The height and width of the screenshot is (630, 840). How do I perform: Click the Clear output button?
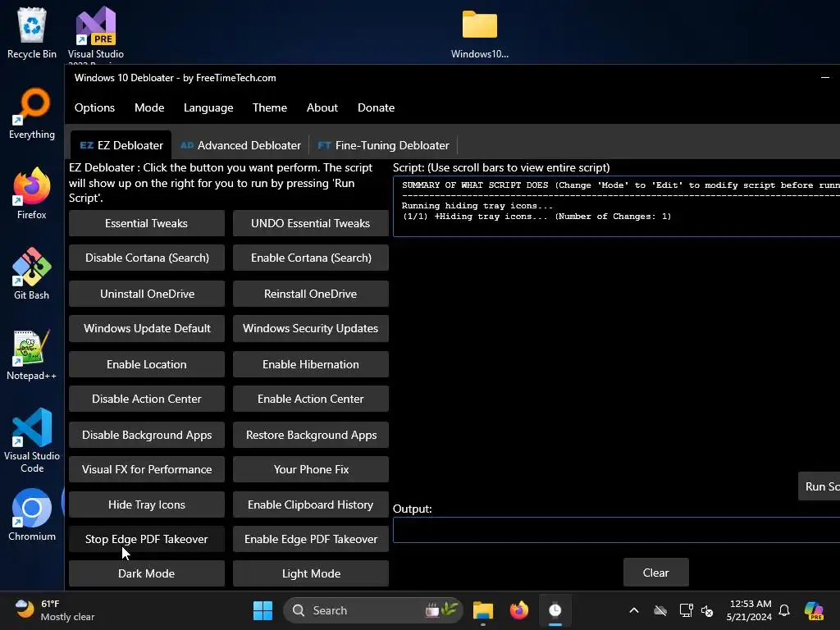point(655,573)
